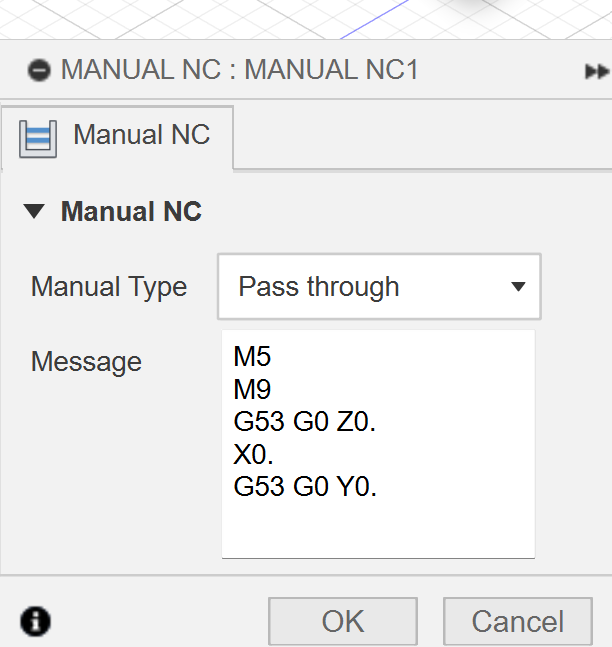Screen dimensions: 612x647
Task: Click the Manual NC section heading
Action: click(131, 212)
